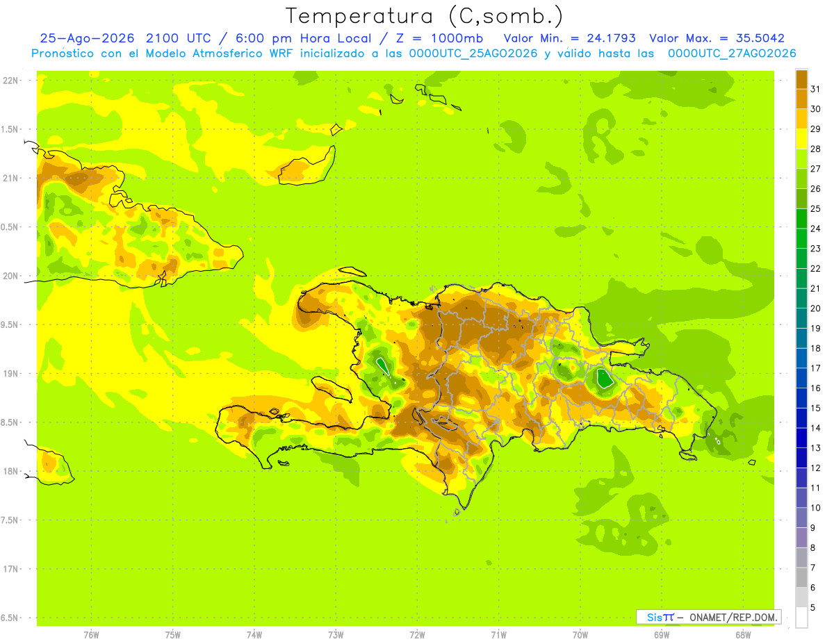Click legend value 16

815,388
